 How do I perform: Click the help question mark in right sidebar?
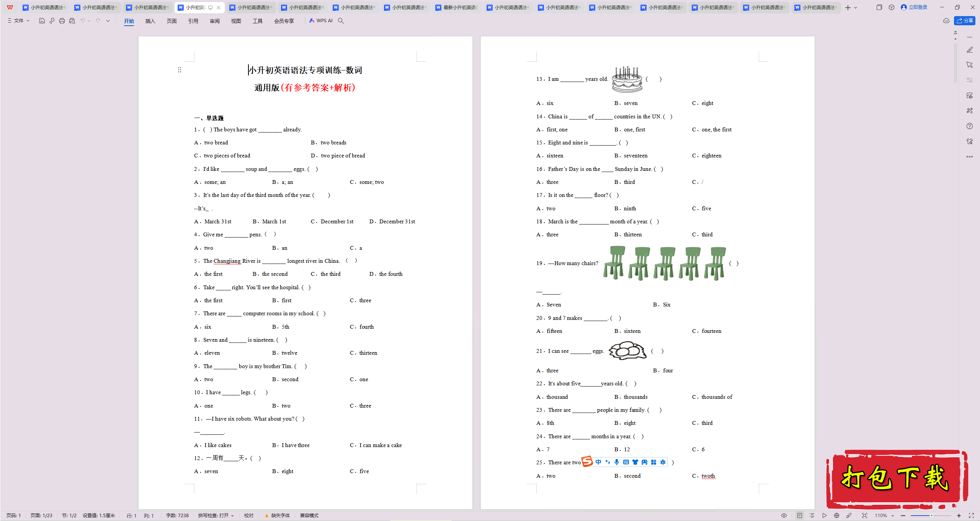(x=970, y=126)
